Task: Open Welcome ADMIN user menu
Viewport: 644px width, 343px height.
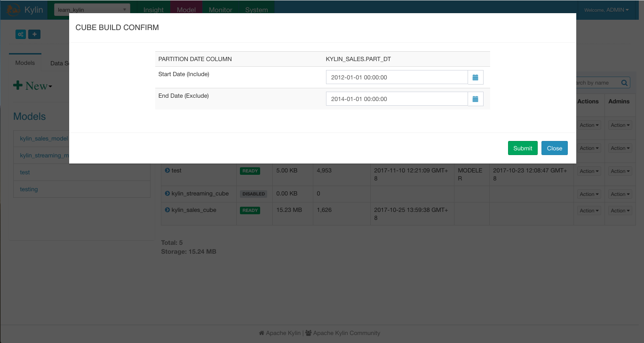Action: (x=606, y=10)
